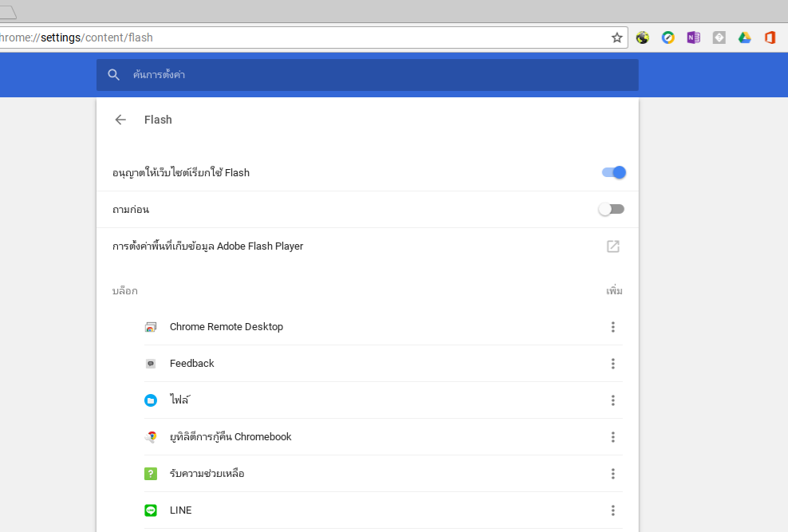
Task: Disable allowing websites to run Flash
Action: [x=613, y=172]
